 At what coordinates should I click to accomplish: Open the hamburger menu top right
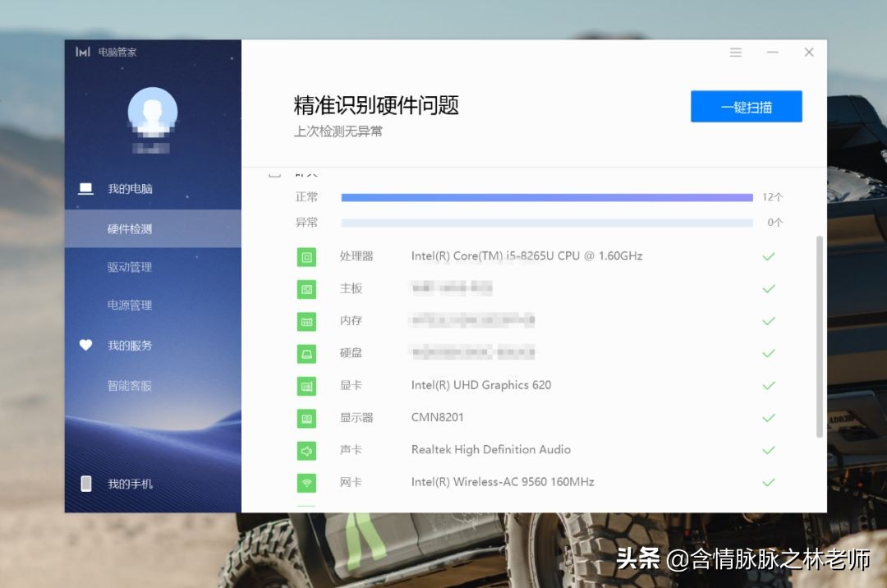[735, 52]
